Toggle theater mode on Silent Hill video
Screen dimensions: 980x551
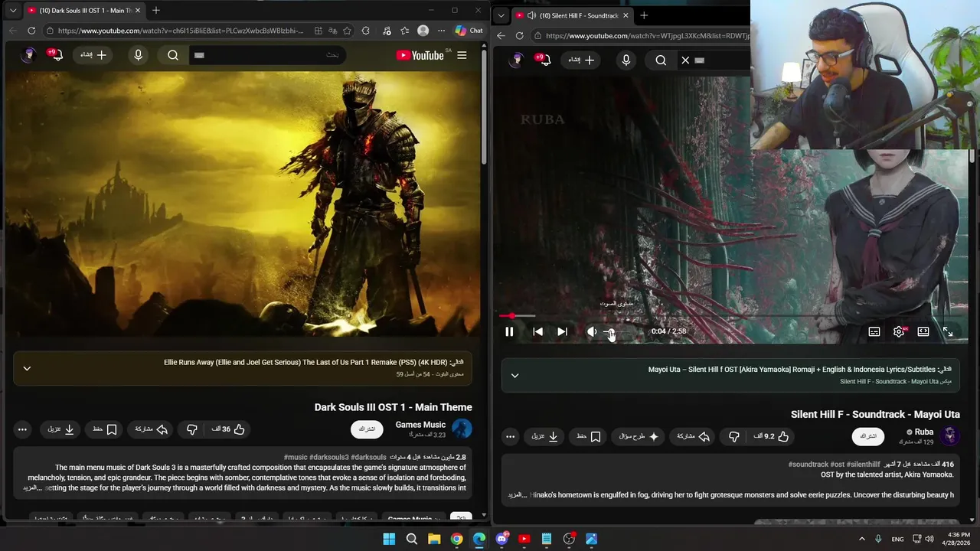(x=923, y=331)
